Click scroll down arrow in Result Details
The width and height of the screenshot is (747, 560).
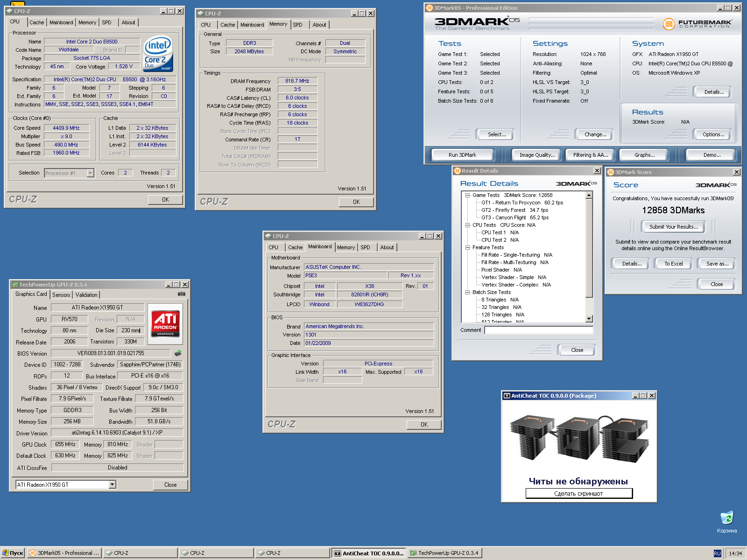(x=589, y=319)
